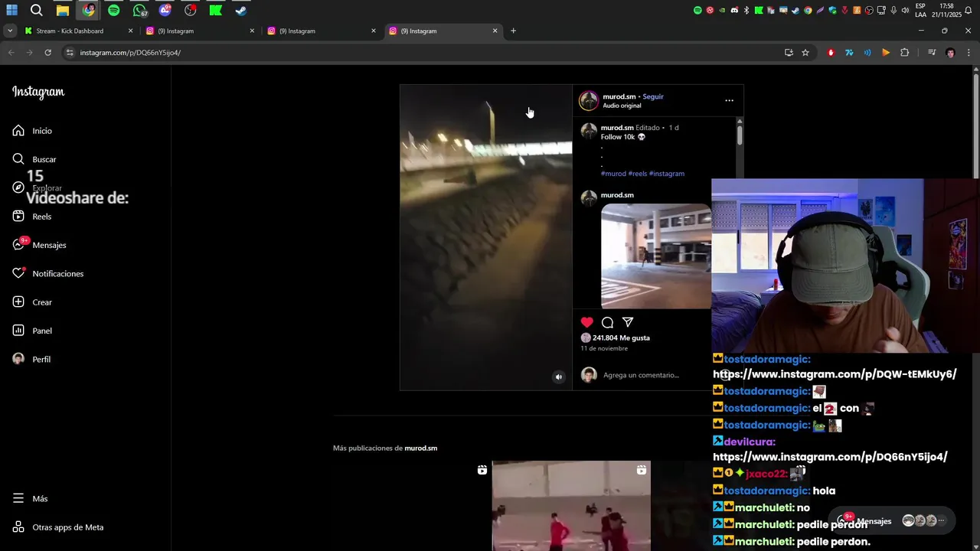Viewport: 980px width, 551px height.
Task: Open murod.sm profile from the post header
Action: pos(619,96)
